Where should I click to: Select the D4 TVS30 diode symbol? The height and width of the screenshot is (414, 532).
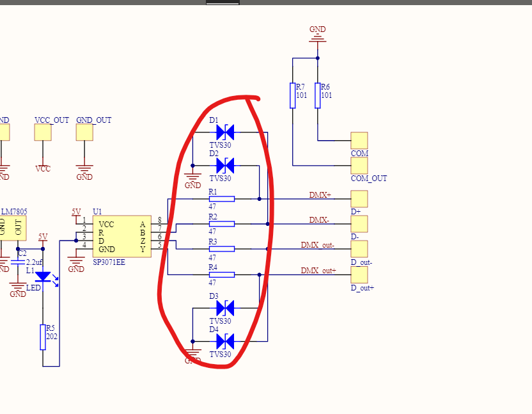click(x=224, y=341)
